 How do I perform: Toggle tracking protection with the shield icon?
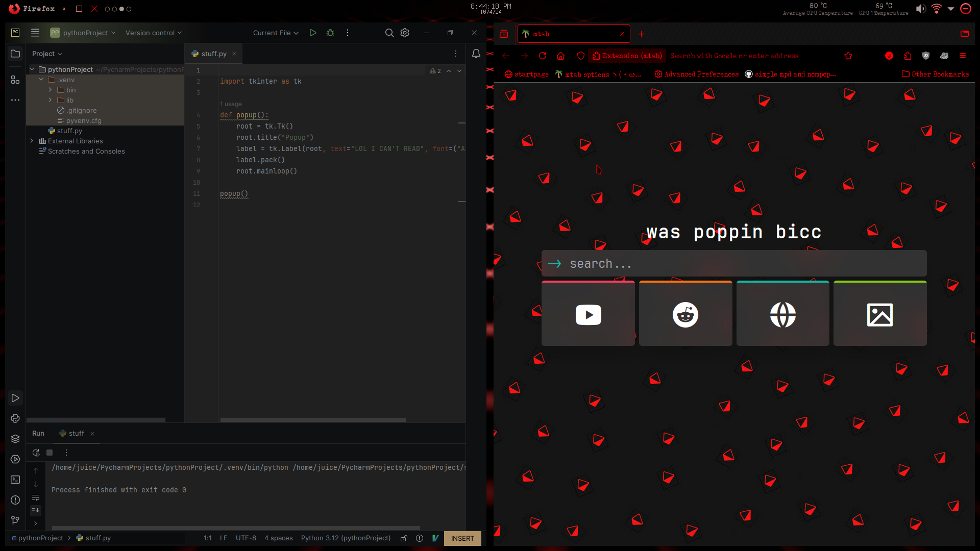point(581,56)
